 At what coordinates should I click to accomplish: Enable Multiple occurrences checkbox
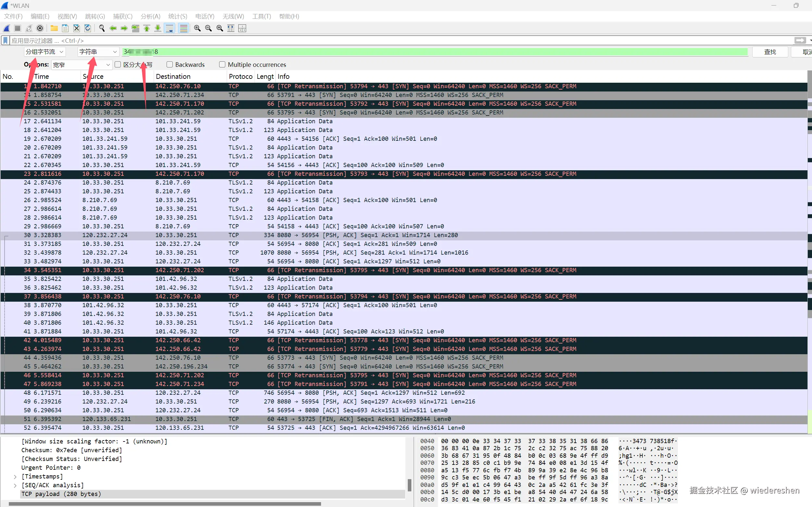222,64
